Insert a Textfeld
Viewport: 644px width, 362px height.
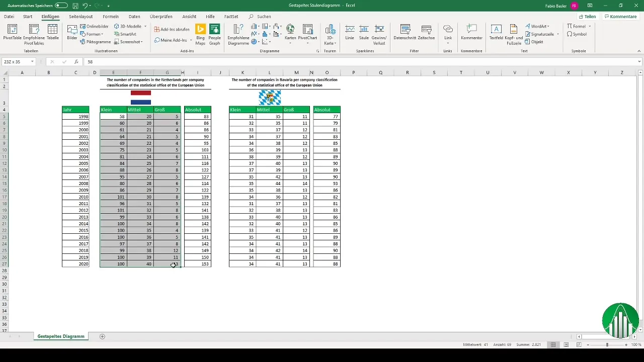[x=496, y=32]
